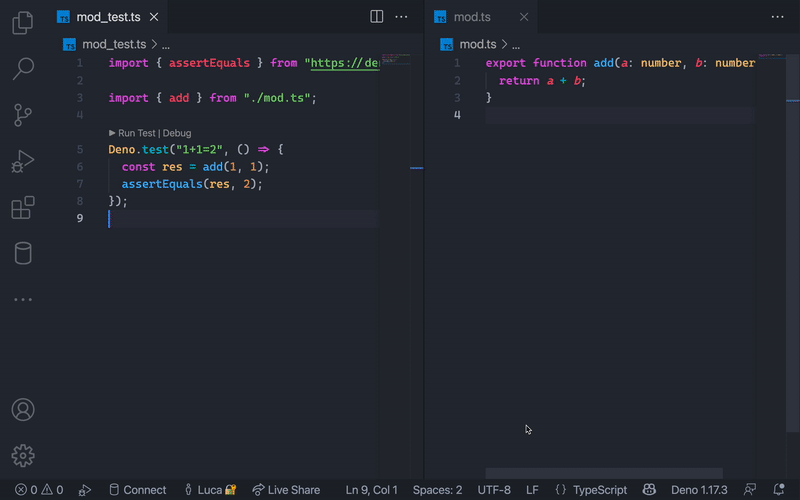Click Run Test code lens

pos(136,133)
